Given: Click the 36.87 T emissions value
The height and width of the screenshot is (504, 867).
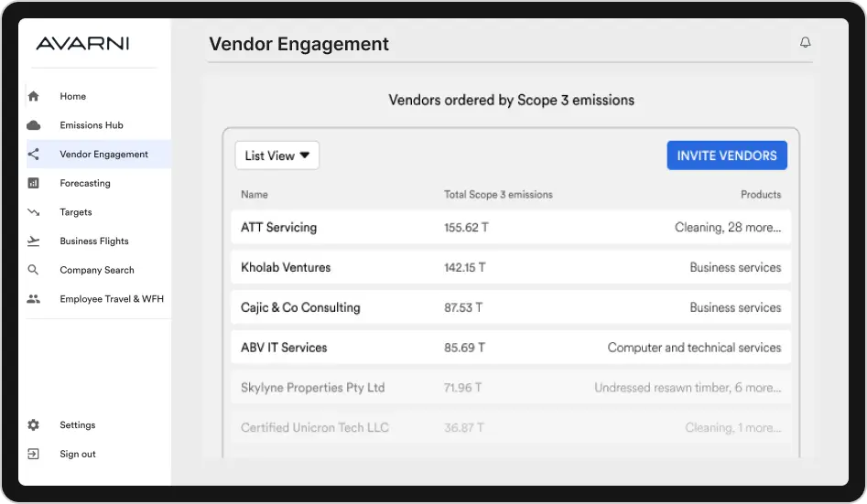Looking at the screenshot, I should pos(464,428).
